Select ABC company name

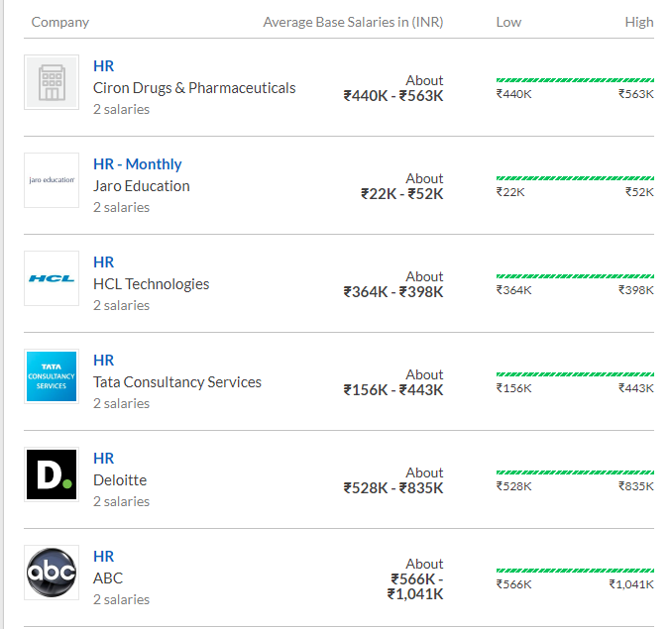tap(108, 578)
